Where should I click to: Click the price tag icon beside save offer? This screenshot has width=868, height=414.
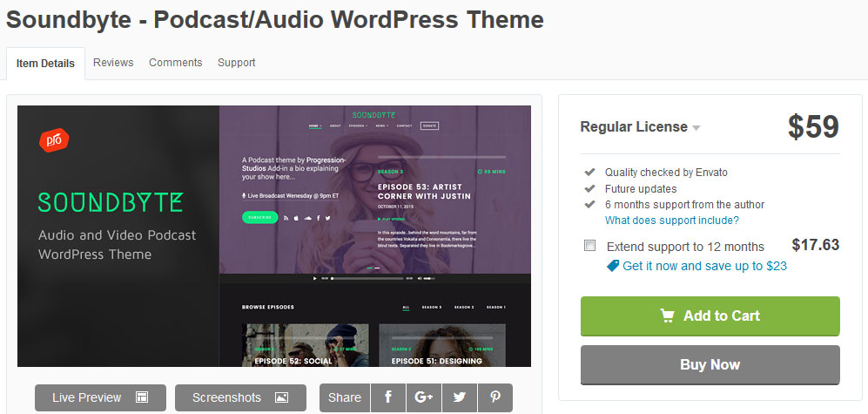pos(613,266)
